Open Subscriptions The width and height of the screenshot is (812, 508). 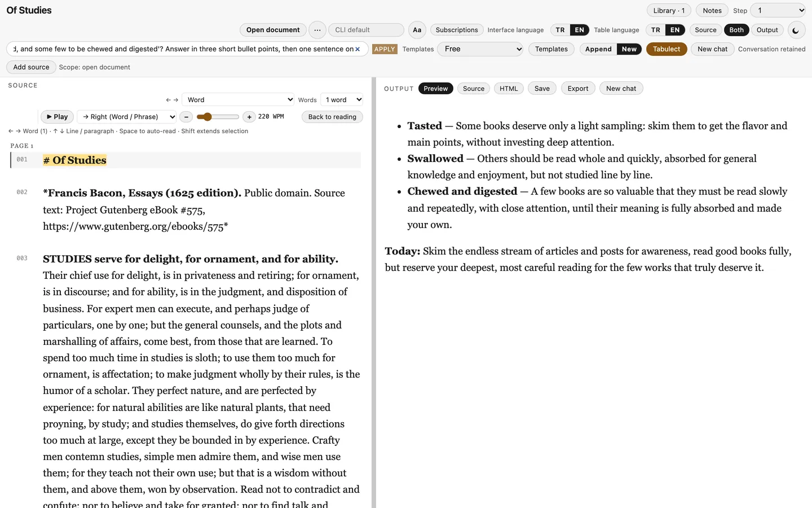tap(457, 30)
